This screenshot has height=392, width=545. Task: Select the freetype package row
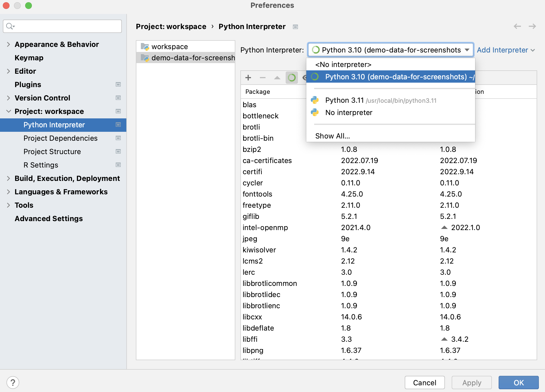388,205
